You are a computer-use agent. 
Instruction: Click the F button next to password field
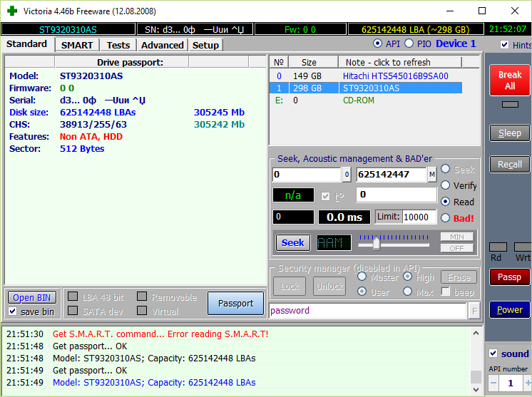[x=474, y=311]
